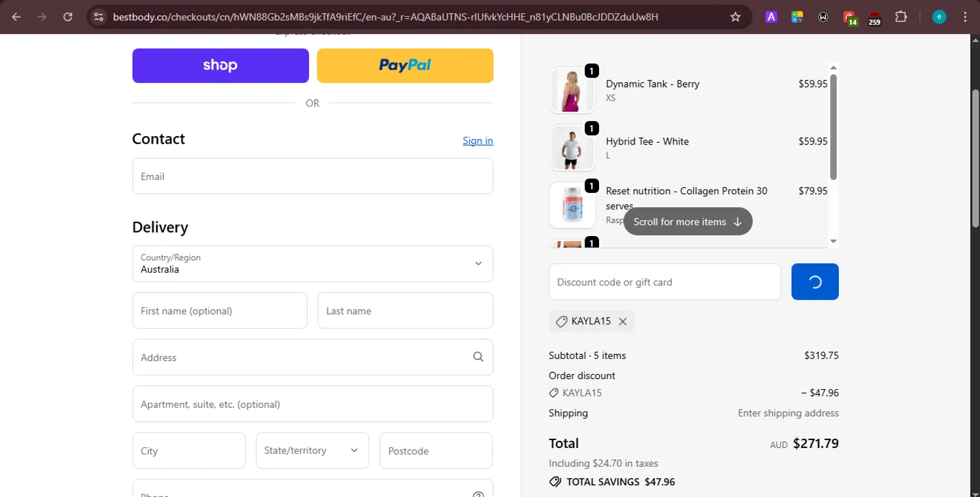This screenshot has width=980, height=497.
Task: Click Hybrid Tee - White thumbnail
Action: coord(572,148)
